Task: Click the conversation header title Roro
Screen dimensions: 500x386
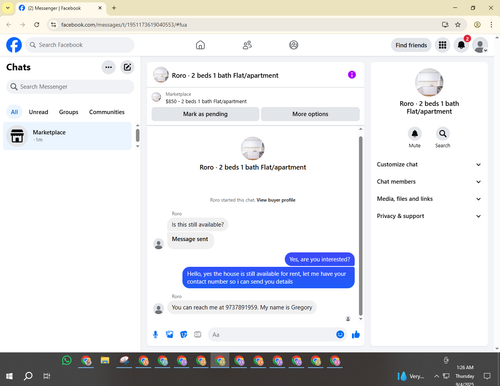Action: (x=225, y=75)
